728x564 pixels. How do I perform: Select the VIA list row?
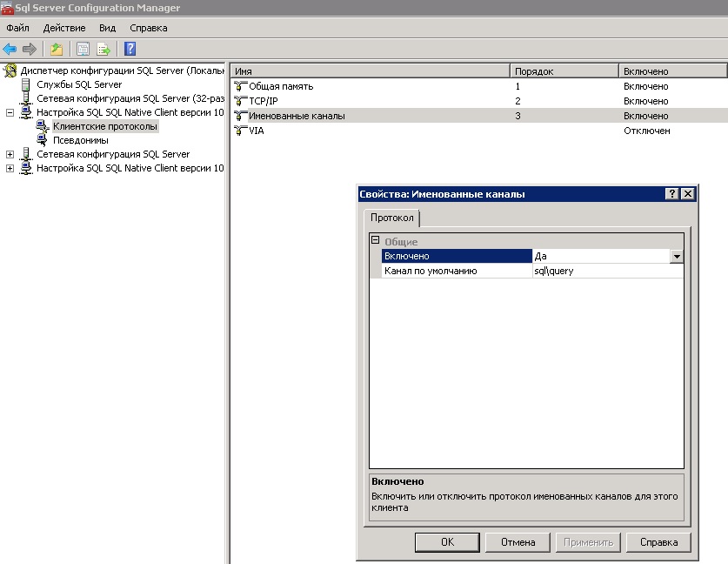(x=479, y=131)
